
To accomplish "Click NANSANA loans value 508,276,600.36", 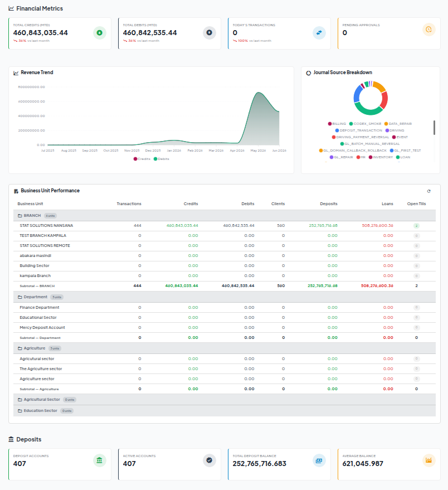I will (x=377, y=226).
